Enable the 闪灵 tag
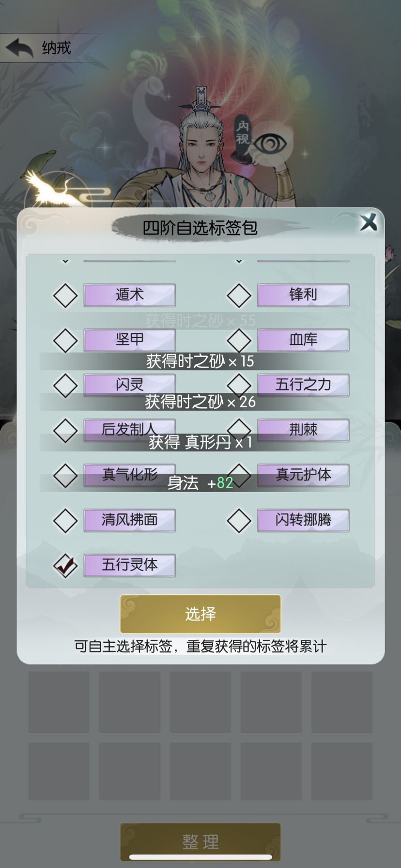 [65, 385]
